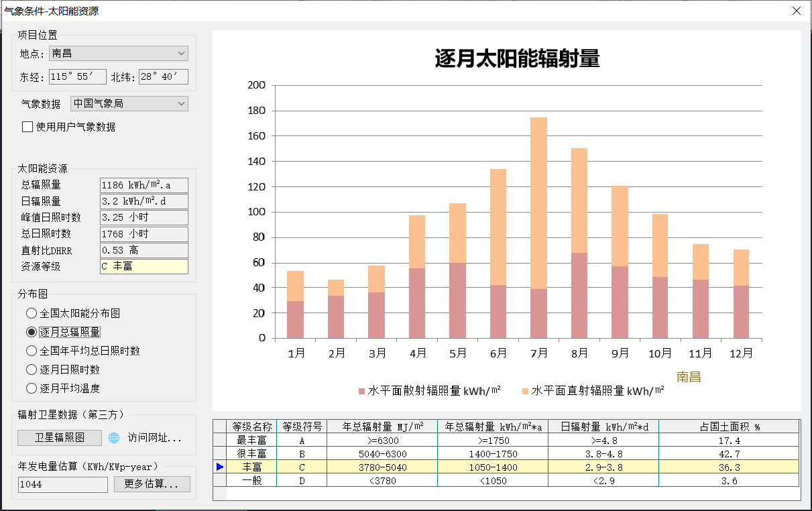Image resolution: width=812 pixels, height=511 pixels.
Task: Click the 东经 longitude input field
Action: pos(78,77)
